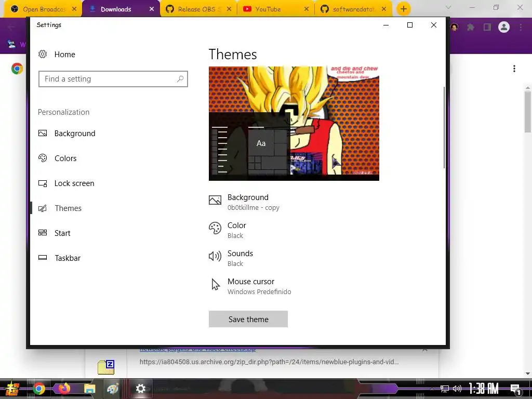This screenshot has height=399, width=532.
Task: Open Chrome three-dot menu
Action: click(x=521, y=27)
